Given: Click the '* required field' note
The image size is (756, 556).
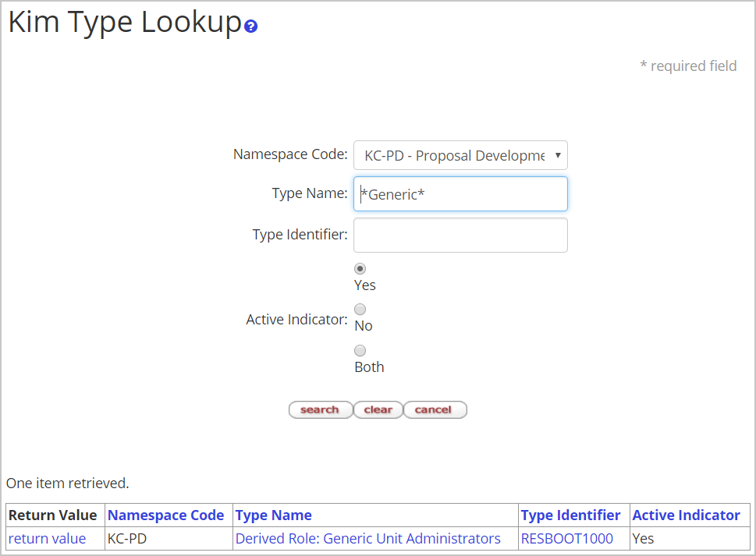Looking at the screenshot, I should click(x=688, y=66).
